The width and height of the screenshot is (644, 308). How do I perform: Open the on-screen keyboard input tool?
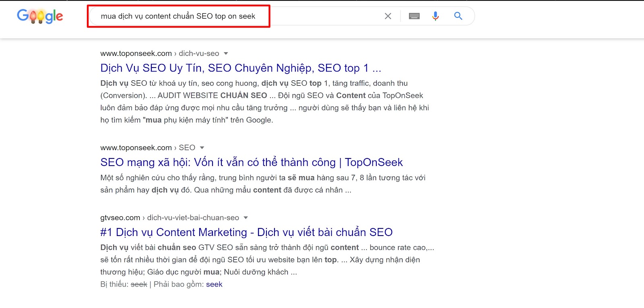414,16
